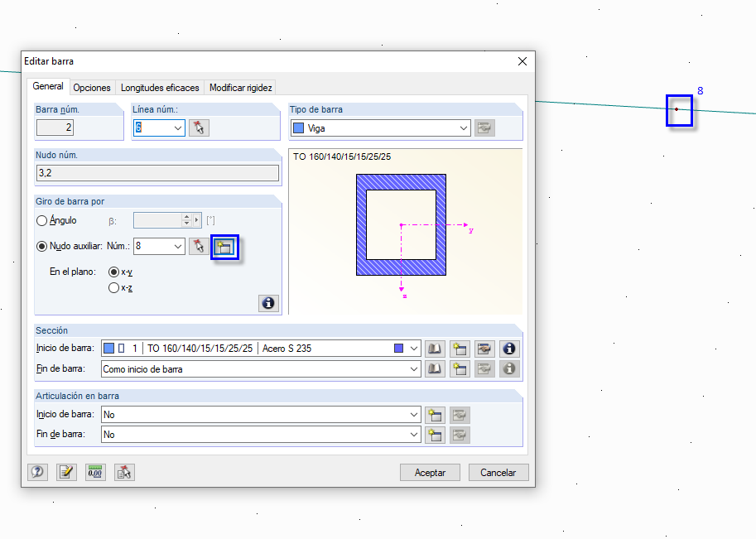This screenshot has width=756, height=539.
Task: Click the Barra núm. field
Action: 55,128
